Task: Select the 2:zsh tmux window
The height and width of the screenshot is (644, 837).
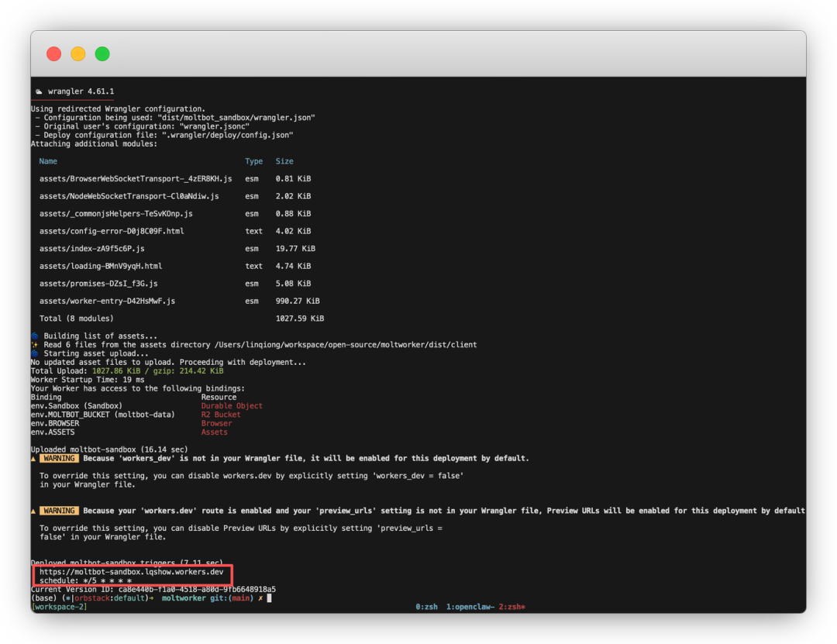Action: pyautogui.click(x=512, y=607)
